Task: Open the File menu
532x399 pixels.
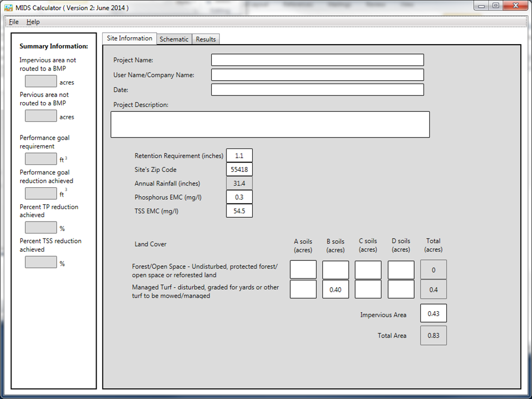Action: pyautogui.click(x=14, y=22)
